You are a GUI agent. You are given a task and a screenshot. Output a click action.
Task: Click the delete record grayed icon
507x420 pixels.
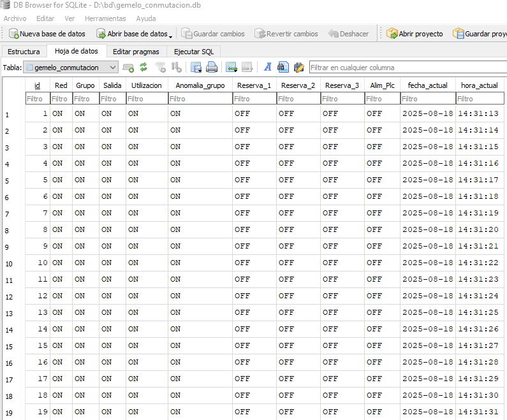(x=247, y=67)
